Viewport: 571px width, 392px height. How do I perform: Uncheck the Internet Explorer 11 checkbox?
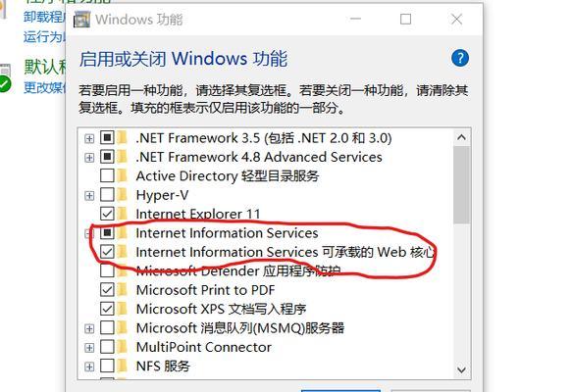point(107,214)
